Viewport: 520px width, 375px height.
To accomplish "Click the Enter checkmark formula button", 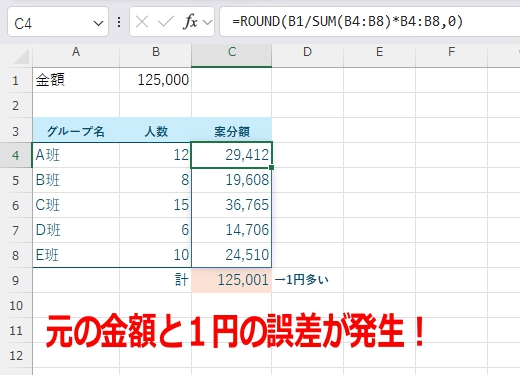I will coord(166,22).
